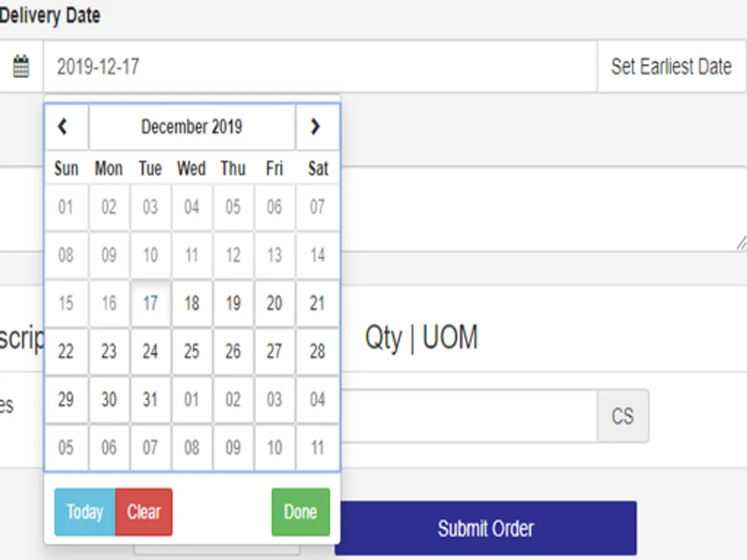Advance to next month with right arrow

tap(316, 127)
